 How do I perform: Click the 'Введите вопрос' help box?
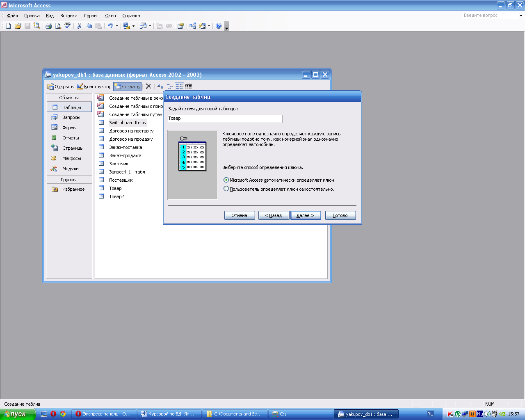pyautogui.click(x=490, y=16)
